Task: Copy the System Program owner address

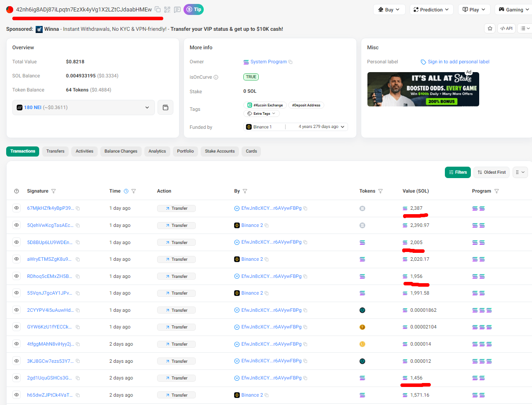Action: [x=290, y=62]
